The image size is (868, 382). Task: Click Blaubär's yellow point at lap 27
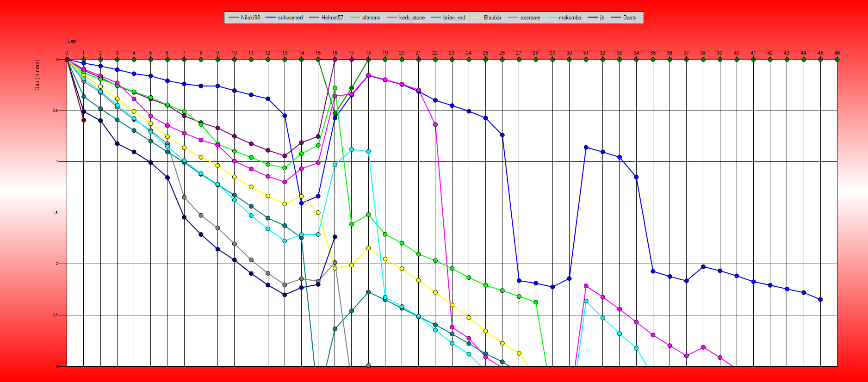click(519, 353)
